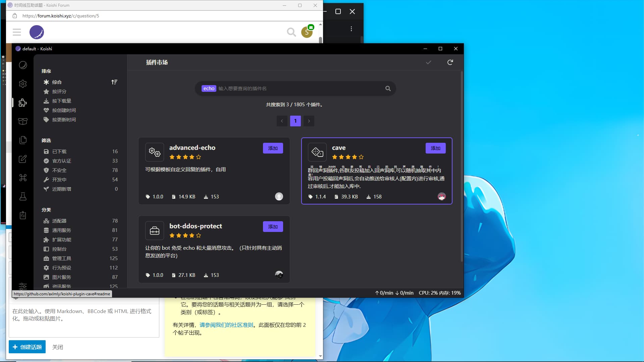
Task: Toggle the 官方认证 filter
Action: (x=62, y=161)
